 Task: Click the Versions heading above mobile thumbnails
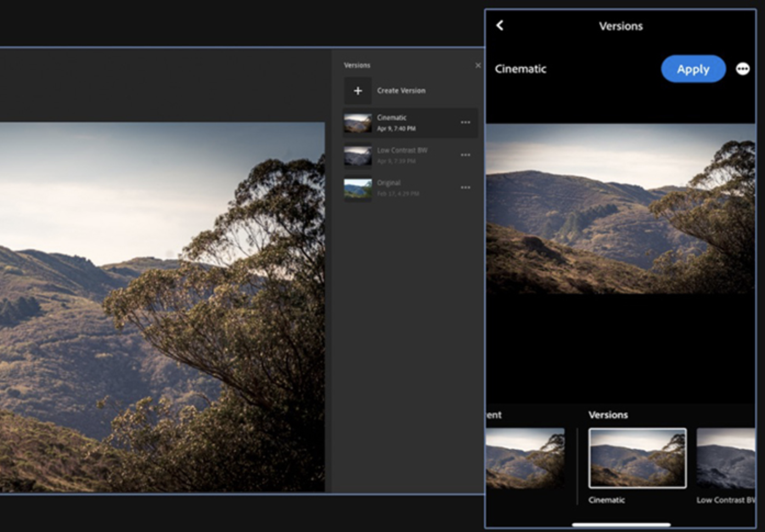(608, 415)
